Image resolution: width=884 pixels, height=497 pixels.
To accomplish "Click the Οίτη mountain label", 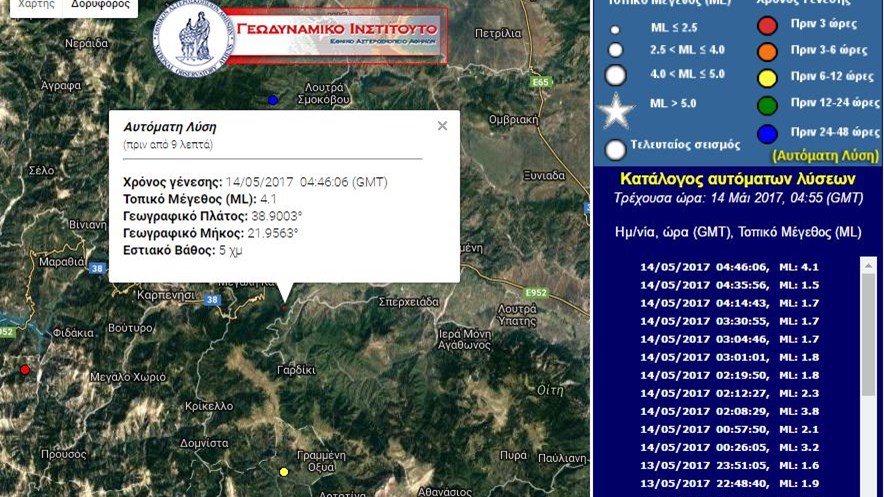I will click(550, 390).
